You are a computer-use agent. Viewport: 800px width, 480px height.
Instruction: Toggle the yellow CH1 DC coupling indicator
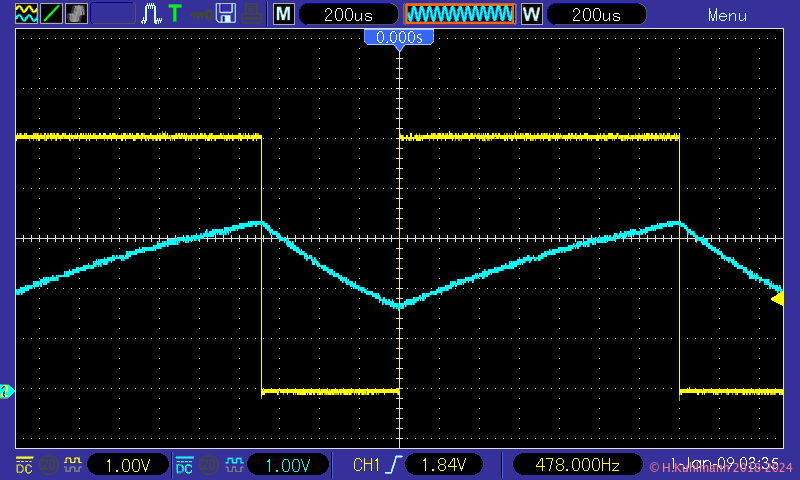click(x=23, y=465)
